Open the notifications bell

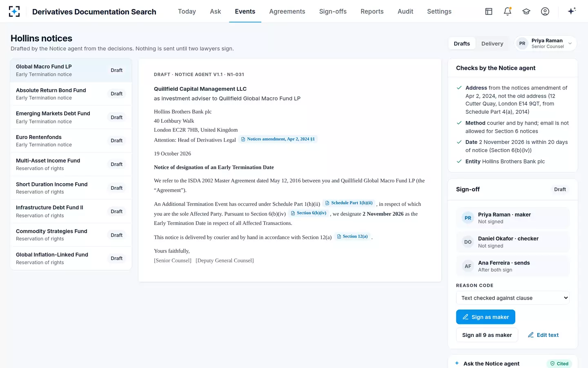(508, 11)
